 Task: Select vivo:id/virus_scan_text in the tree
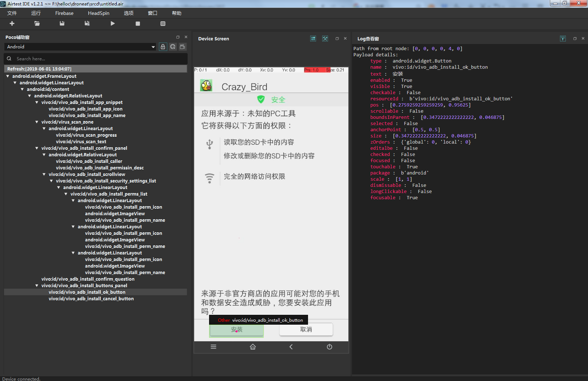81,142
